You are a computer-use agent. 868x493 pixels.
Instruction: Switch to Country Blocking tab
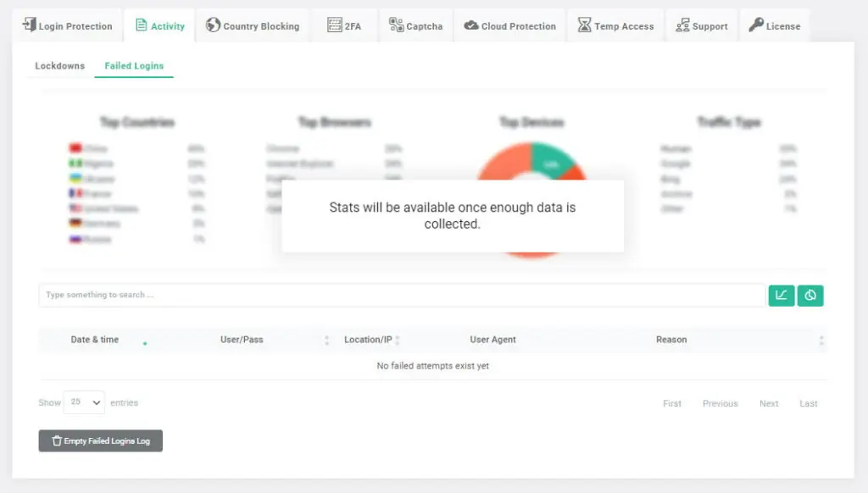(x=253, y=26)
